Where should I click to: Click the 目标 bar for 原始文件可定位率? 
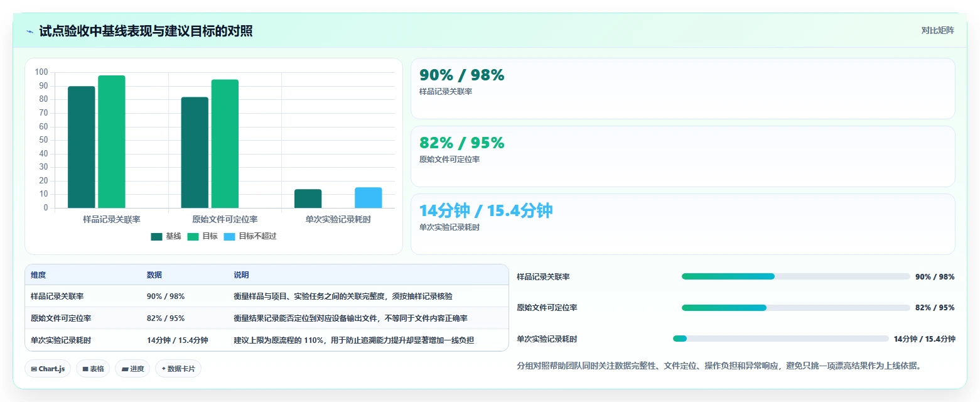[x=225, y=144]
